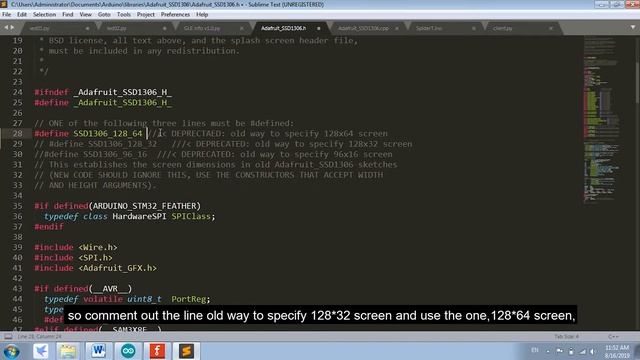The width and height of the screenshot is (640, 360).
Task: Click the network signal icon in tray
Action: tap(582, 351)
